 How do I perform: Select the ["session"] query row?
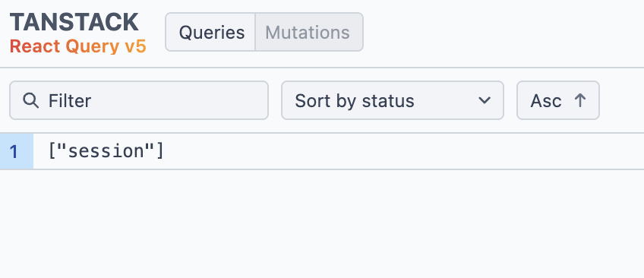(322, 151)
